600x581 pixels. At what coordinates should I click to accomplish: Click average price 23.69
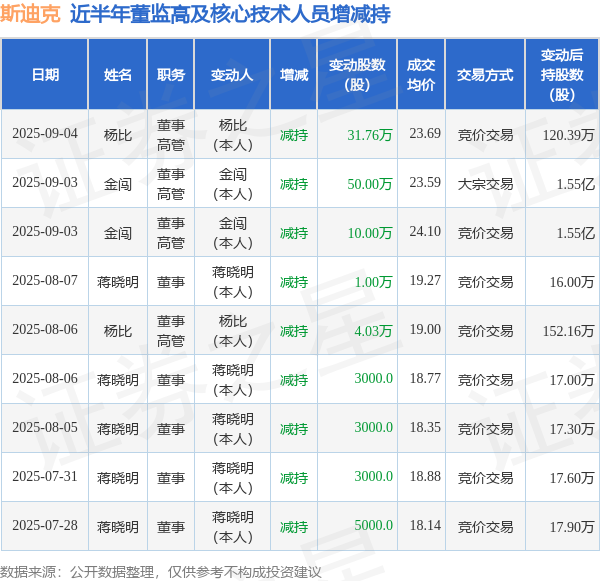coord(425,134)
